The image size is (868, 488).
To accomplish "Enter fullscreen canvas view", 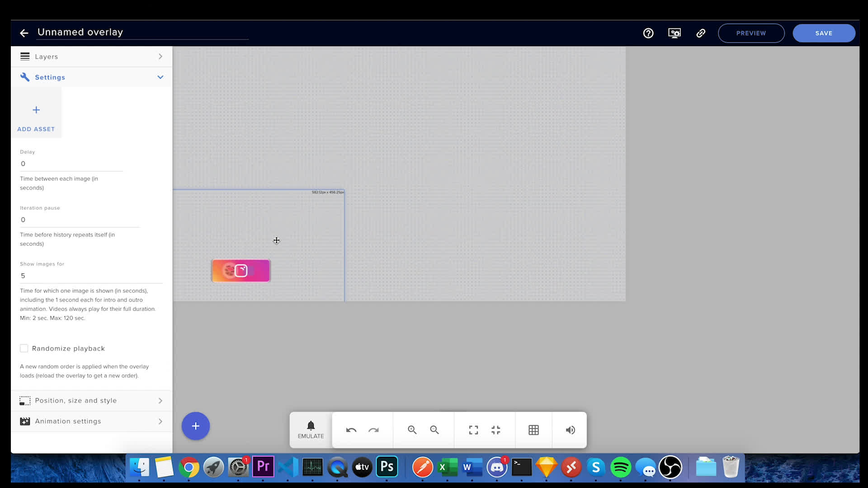I will point(473,430).
